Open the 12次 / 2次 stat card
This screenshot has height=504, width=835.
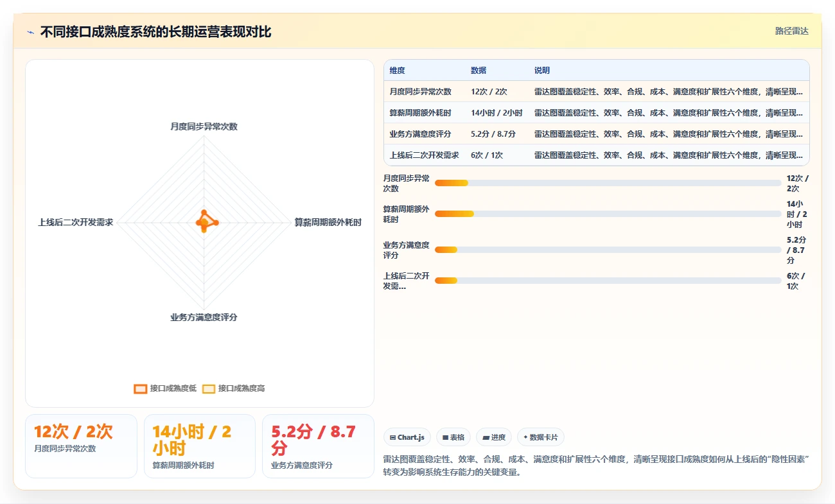[x=81, y=446]
